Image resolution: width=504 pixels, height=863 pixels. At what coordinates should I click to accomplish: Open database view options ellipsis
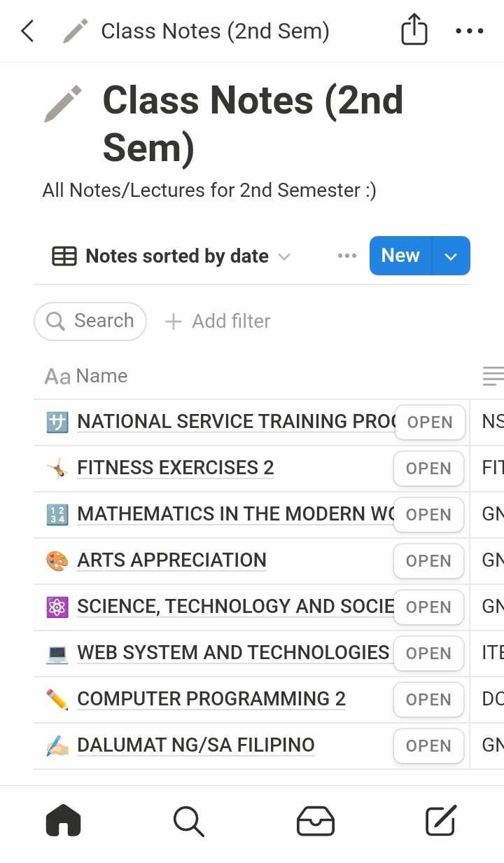click(x=346, y=256)
